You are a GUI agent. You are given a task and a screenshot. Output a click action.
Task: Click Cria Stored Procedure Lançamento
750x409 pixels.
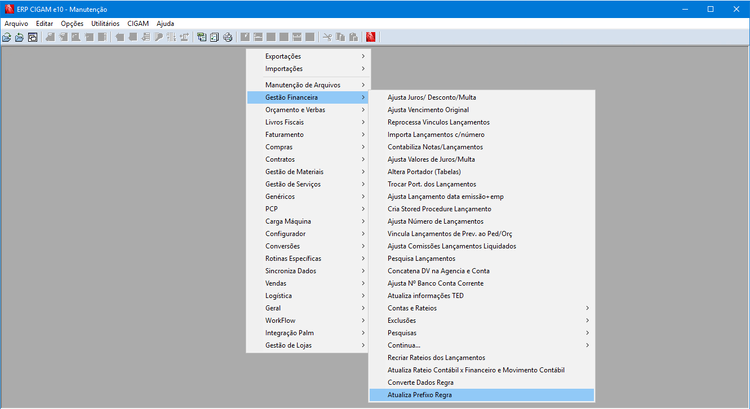coord(482,209)
